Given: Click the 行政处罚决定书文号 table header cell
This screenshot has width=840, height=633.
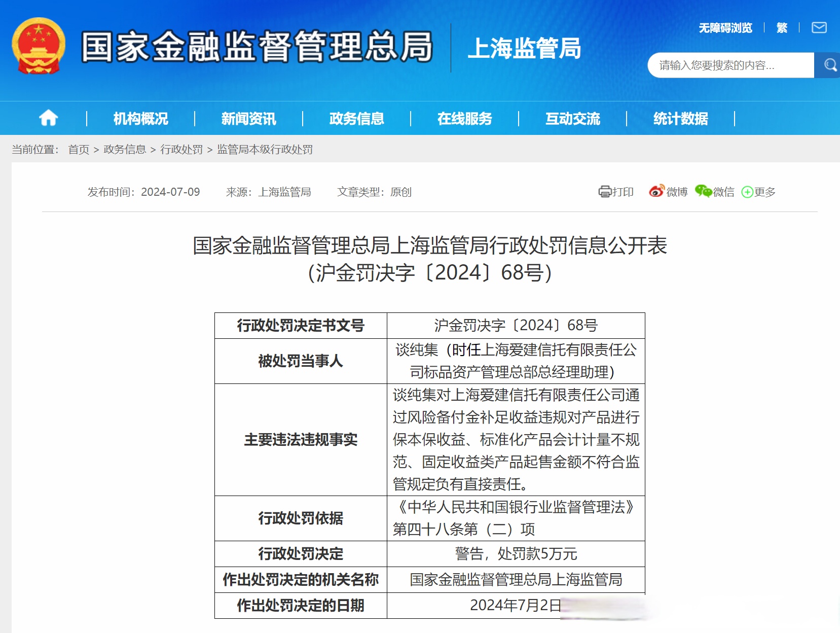Looking at the screenshot, I should [x=301, y=326].
